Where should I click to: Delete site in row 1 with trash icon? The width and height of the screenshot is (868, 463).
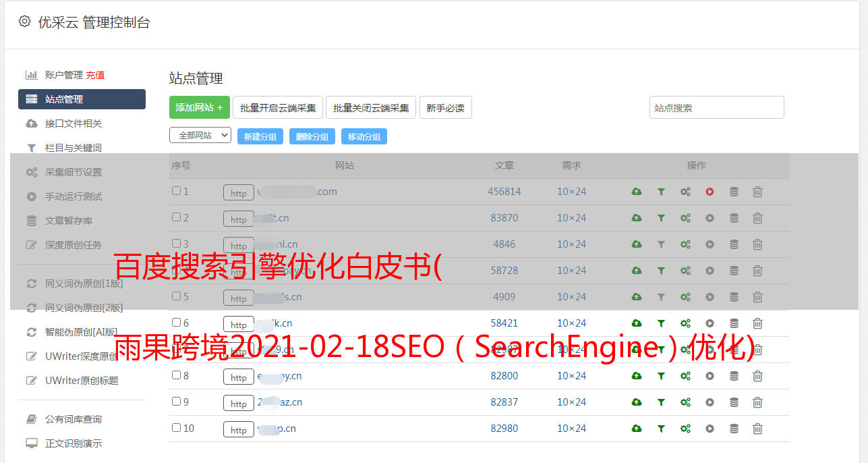(757, 192)
